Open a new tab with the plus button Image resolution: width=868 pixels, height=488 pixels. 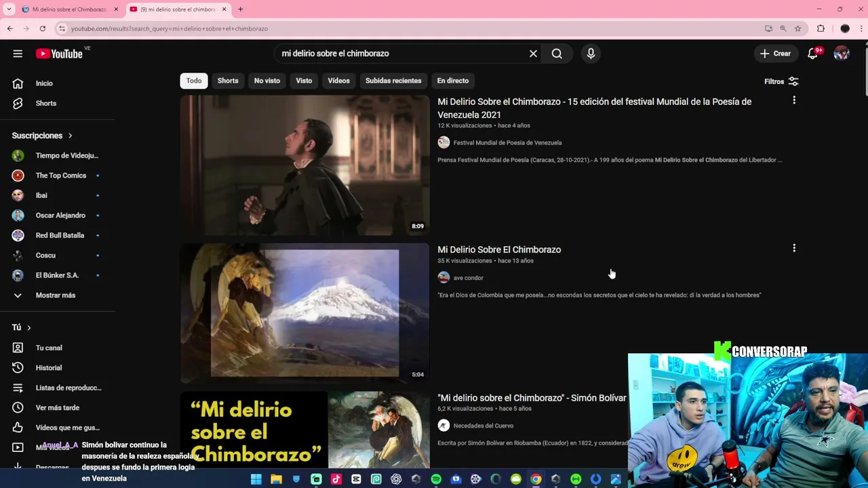(240, 9)
